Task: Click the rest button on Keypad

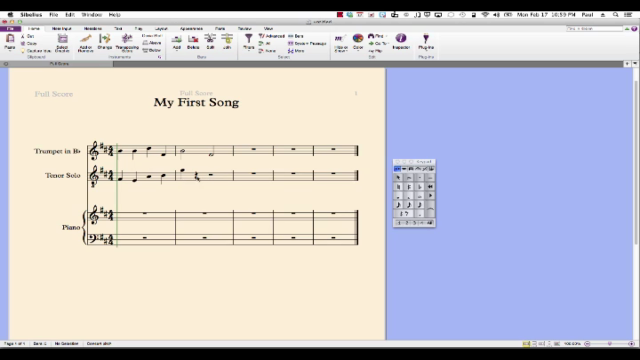Action: click(x=404, y=213)
